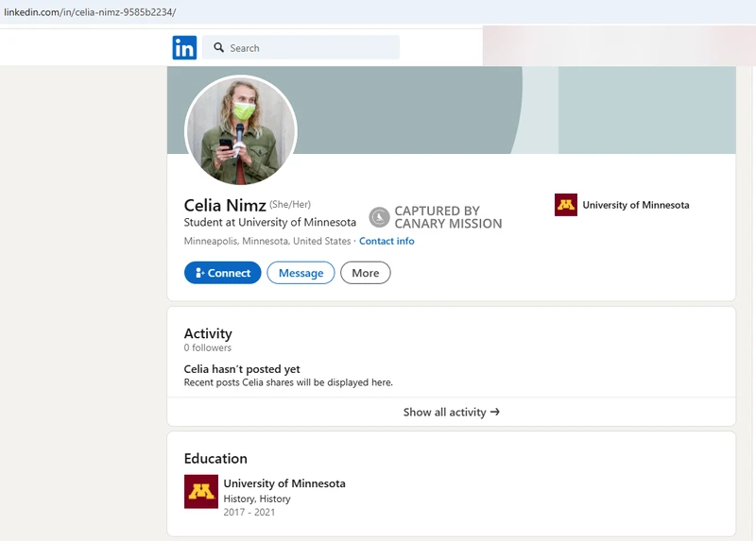Image resolution: width=756 pixels, height=541 pixels.
Task: Click Show all activity link
Action: pyautogui.click(x=452, y=412)
